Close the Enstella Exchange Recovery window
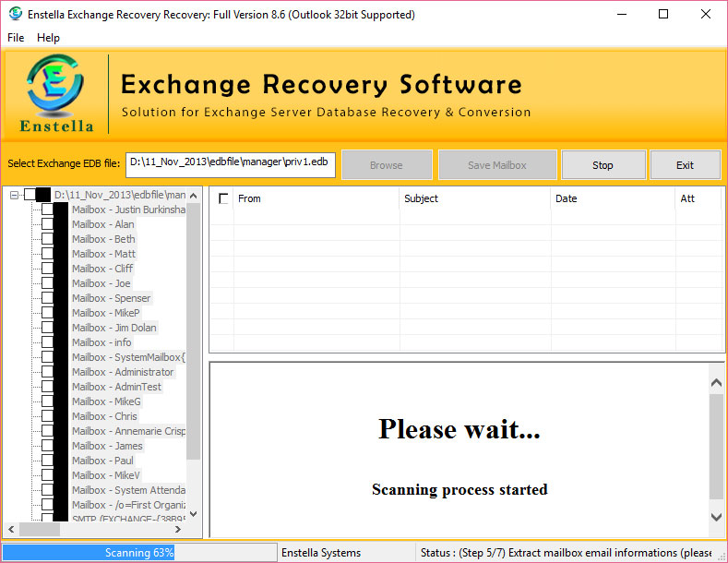Screen dimensions: 728x563 coord(706,15)
